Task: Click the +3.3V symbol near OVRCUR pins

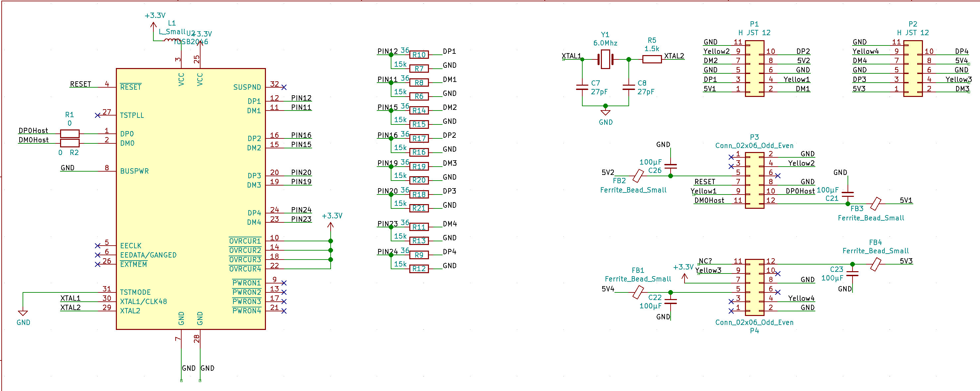Action: (x=331, y=225)
